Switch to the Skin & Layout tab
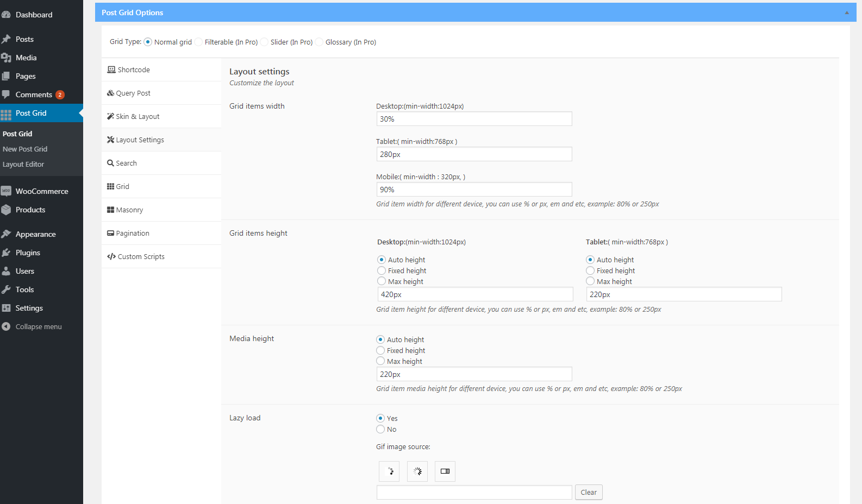The image size is (862, 504). [138, 116]
